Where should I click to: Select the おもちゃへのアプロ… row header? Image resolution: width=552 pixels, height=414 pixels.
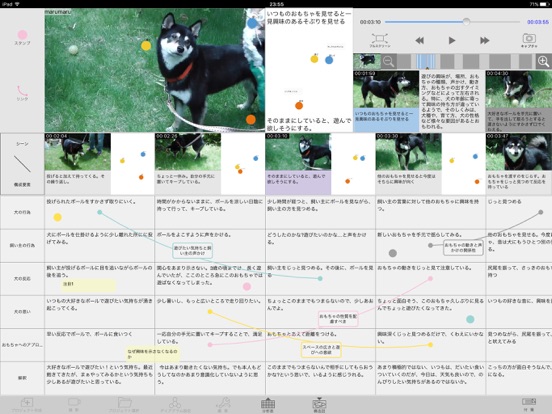(x=22, y=345)
